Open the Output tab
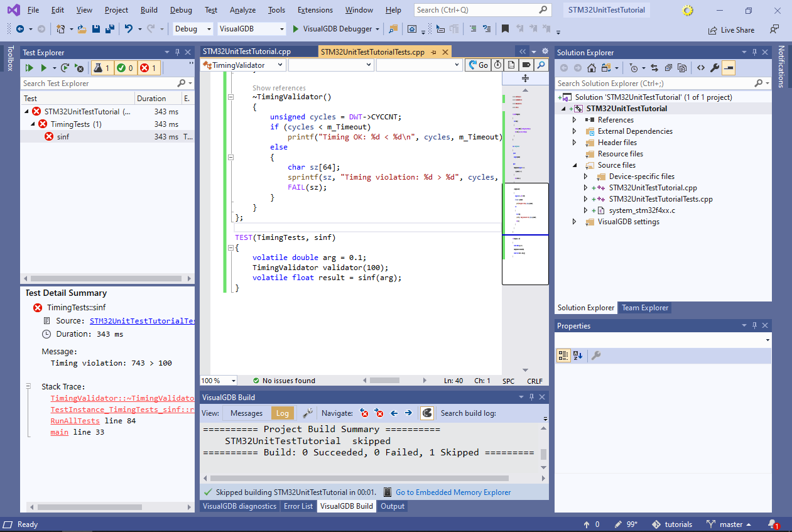The width and height of the screenshot is (792, 532). click(393, 506)
